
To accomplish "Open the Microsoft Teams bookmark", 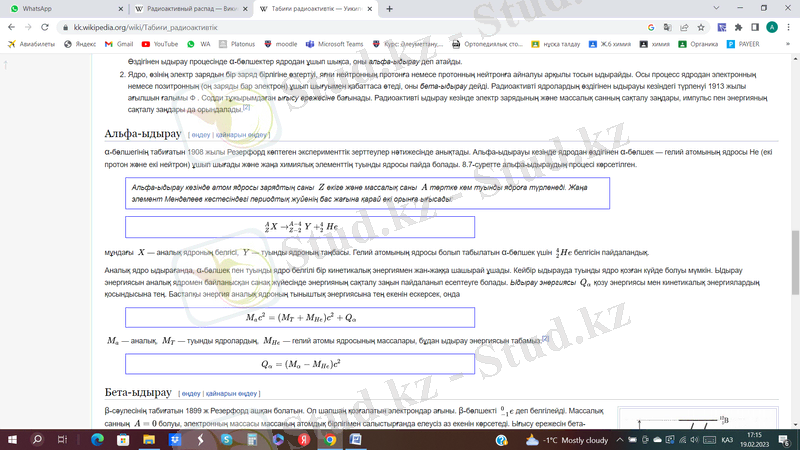I will pos(333,44).
